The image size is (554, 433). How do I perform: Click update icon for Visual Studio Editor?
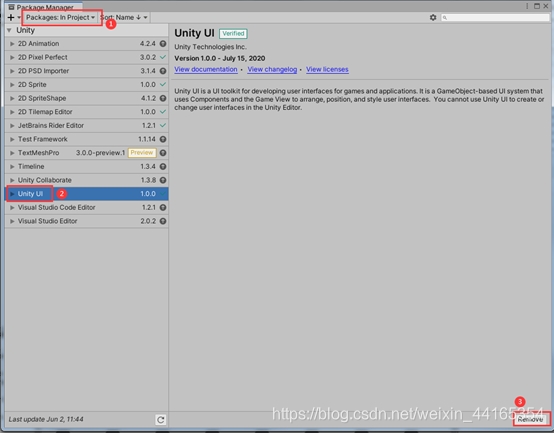pos(163,221)
